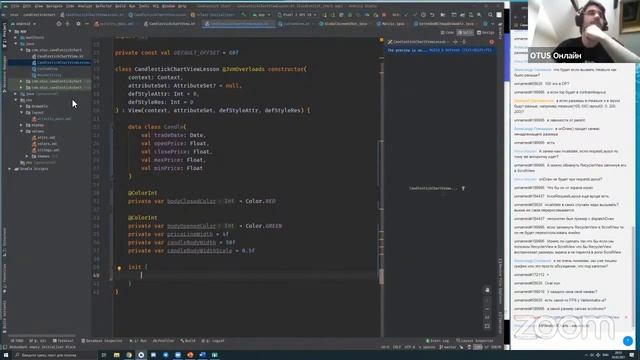This screenshot has height=360, width=640.
Task: Click the Build & Refresh link in preview
Action: [460, 50]
